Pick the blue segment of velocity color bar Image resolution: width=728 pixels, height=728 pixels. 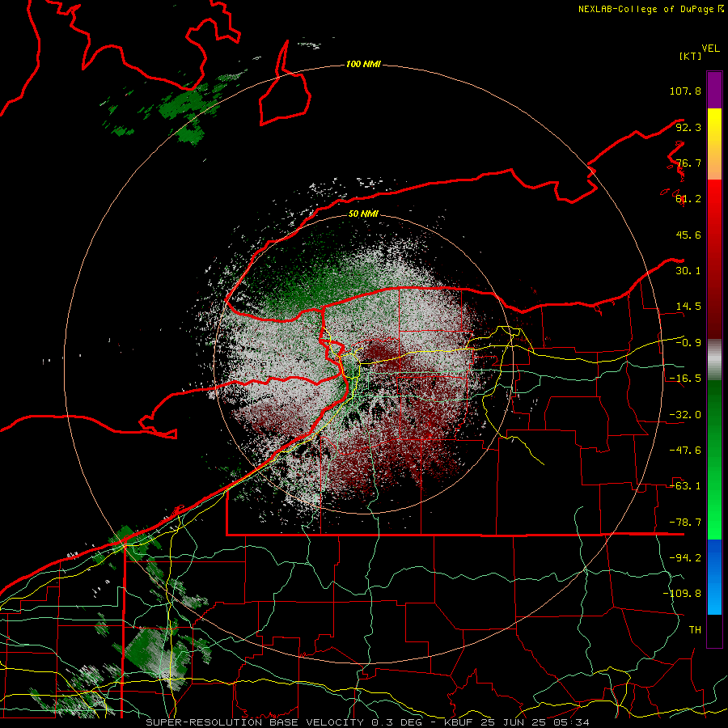click(x=714, y=577)
